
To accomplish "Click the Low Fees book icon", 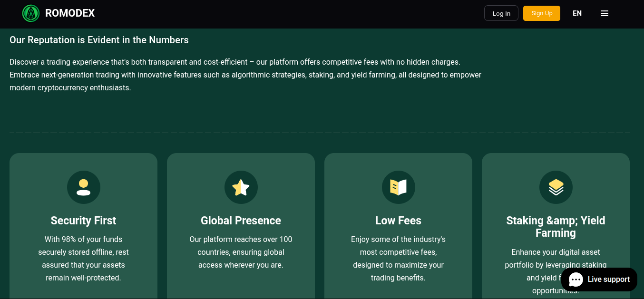I will tap(398, 187).
